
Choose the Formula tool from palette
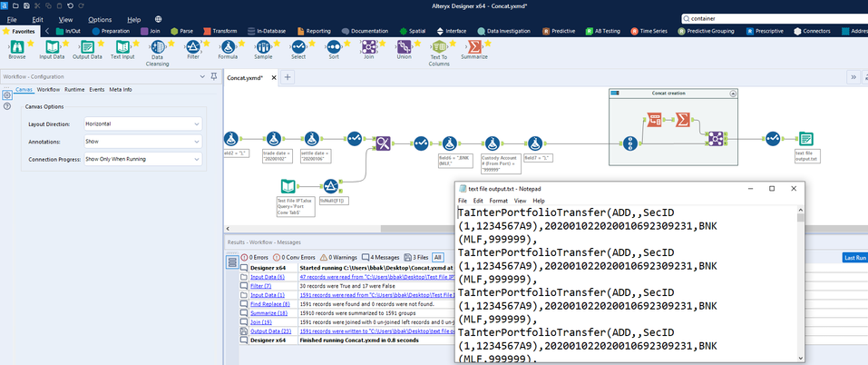[228, 47]
